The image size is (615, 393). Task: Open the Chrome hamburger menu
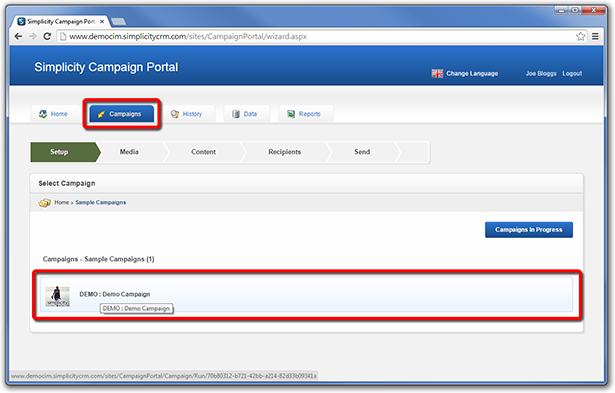pos(595,36)
